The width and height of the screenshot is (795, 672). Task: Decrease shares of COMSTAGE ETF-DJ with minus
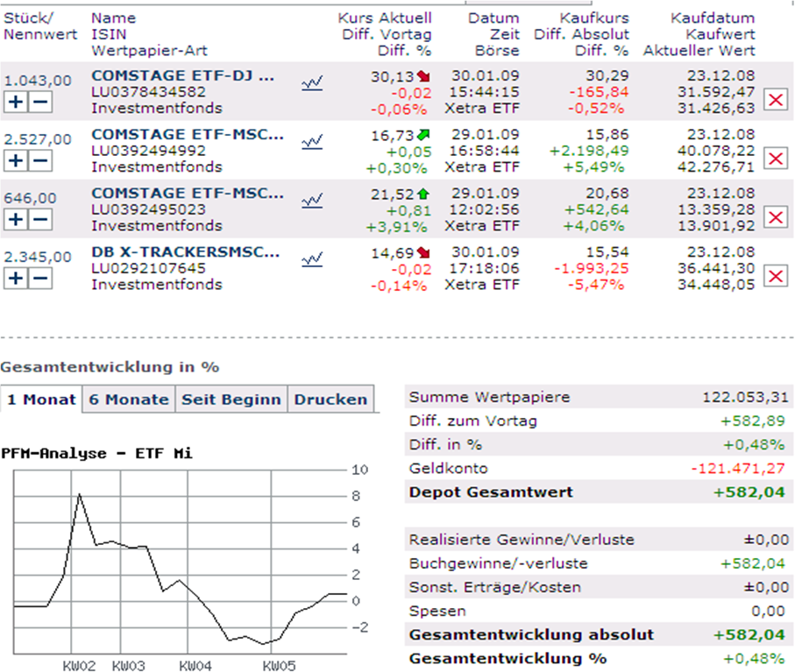click(x=41, y=102)
